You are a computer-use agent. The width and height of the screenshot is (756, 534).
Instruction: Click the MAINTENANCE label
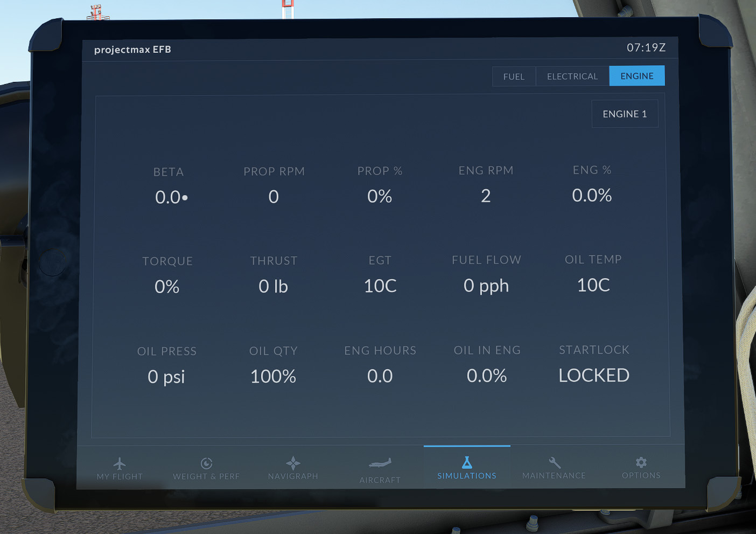(x=554, y=475)
